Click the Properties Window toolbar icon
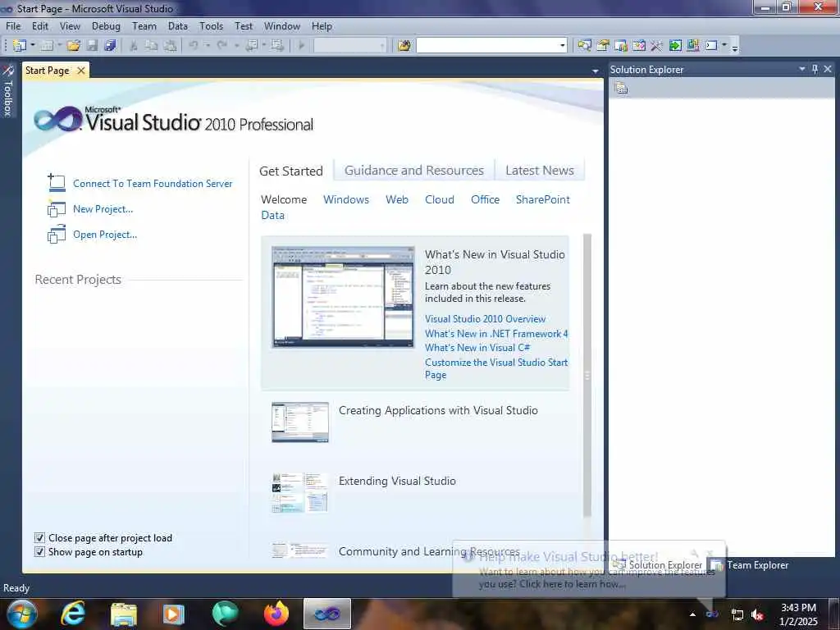840x630 pixels. tap(603, 46)
